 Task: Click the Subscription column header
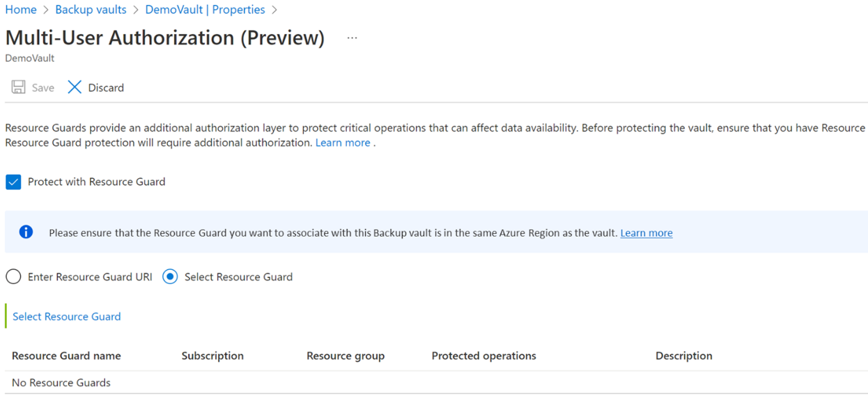point(212,356)
